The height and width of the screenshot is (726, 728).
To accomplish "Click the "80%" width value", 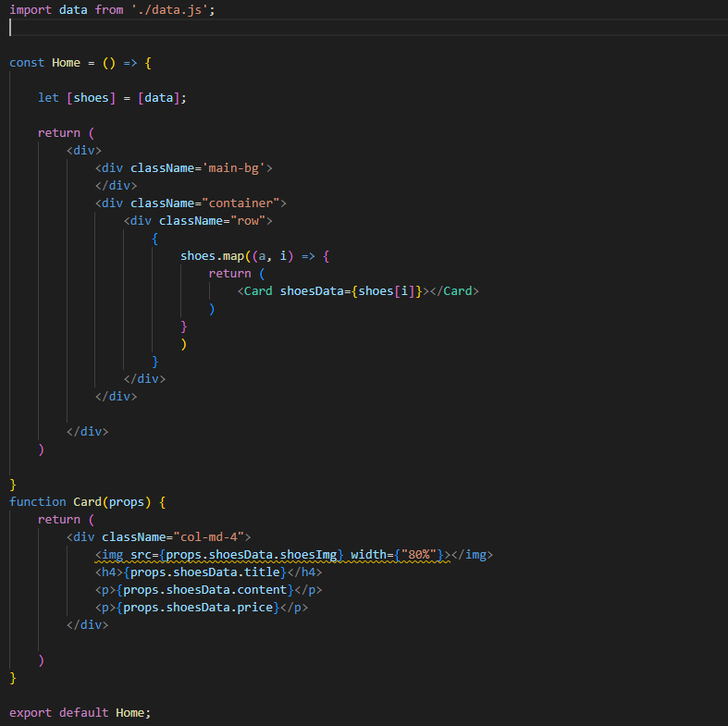I will tap(419, 555).
